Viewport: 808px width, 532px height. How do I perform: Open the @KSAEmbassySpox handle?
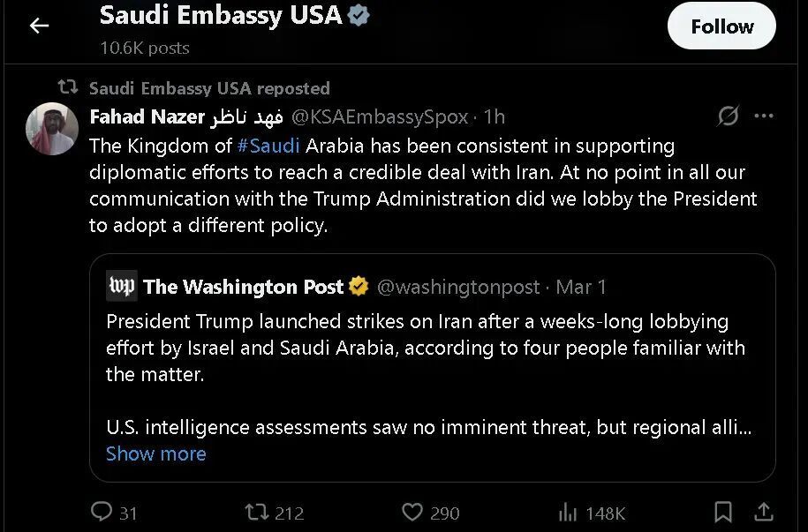point(380,116)
